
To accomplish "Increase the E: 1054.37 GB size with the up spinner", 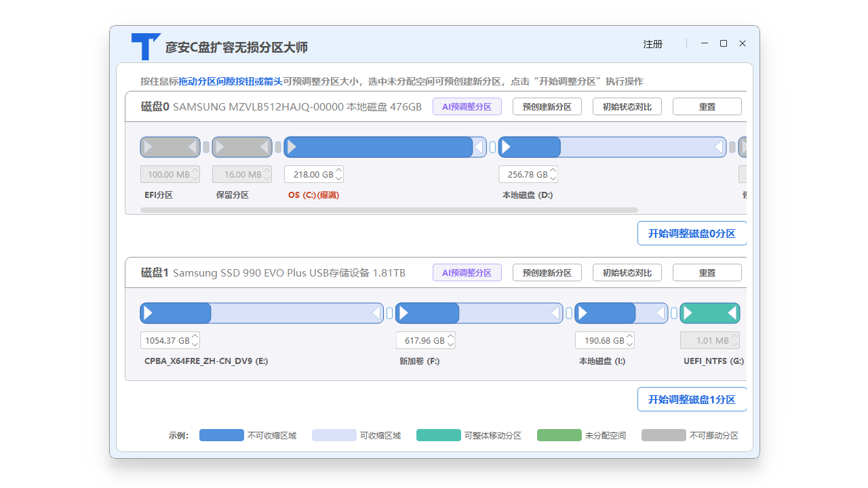I will [x=195, y=336].
